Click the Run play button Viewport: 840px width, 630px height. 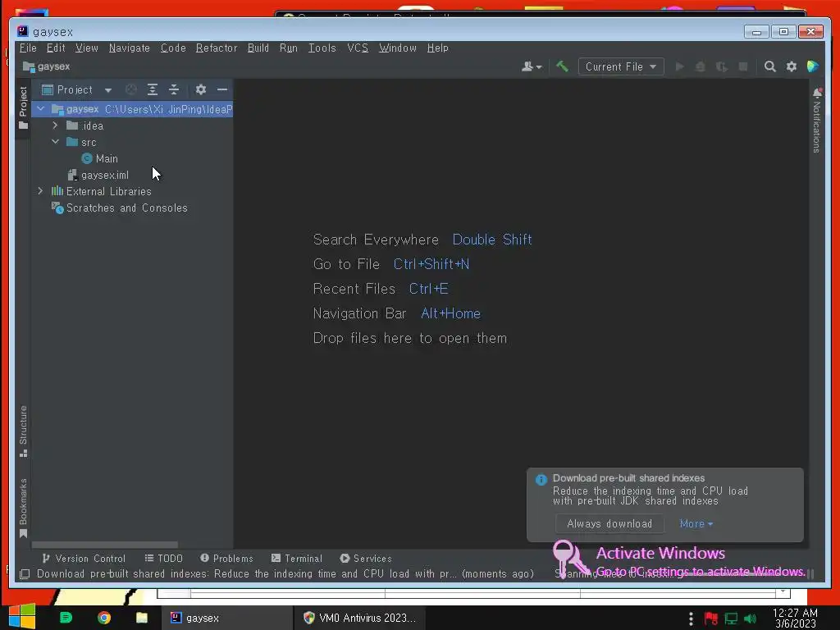coord(679,66)
